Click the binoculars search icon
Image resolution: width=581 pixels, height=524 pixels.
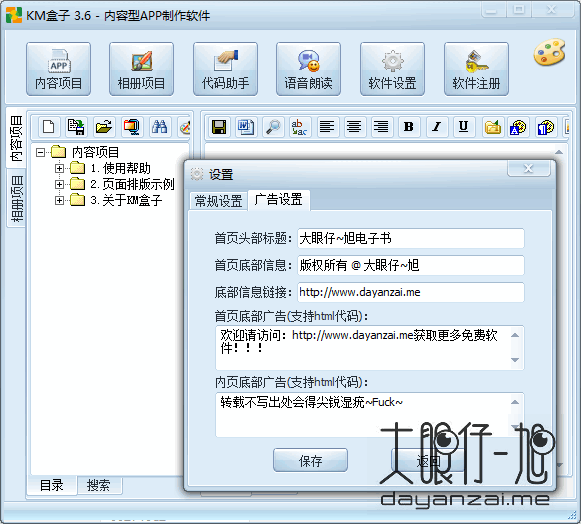pyautogui.click(x=159, y=127)
